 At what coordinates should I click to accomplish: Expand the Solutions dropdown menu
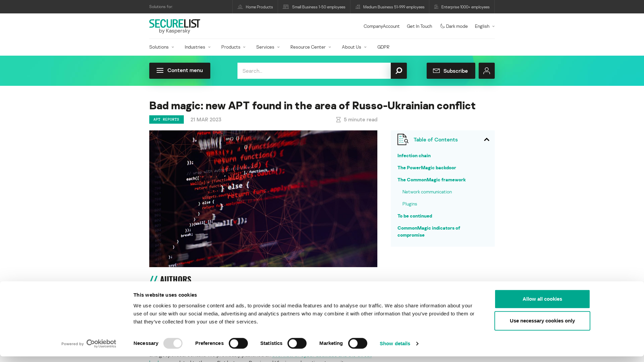(161, 46)
